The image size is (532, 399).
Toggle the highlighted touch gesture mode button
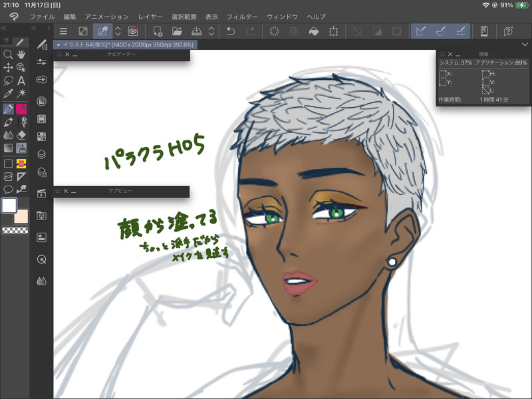[103, 31]
